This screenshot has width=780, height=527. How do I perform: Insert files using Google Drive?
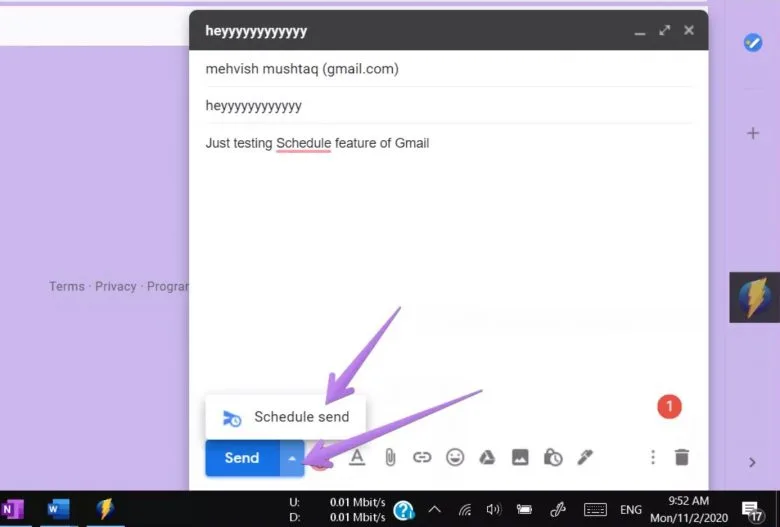(x=487, y=457)
